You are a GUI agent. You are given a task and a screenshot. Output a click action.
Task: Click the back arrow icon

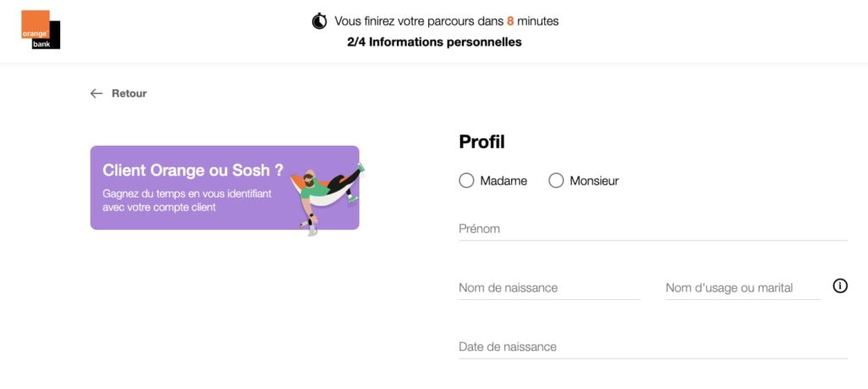pos(97,93)
